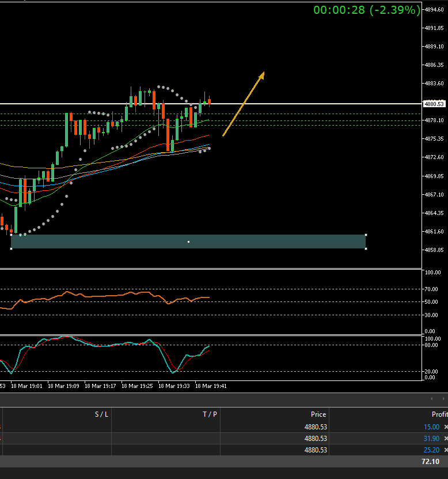448x479 pixels.
Task: Click the teal rectangle's top-right corner handle
Action: point(366,235)
